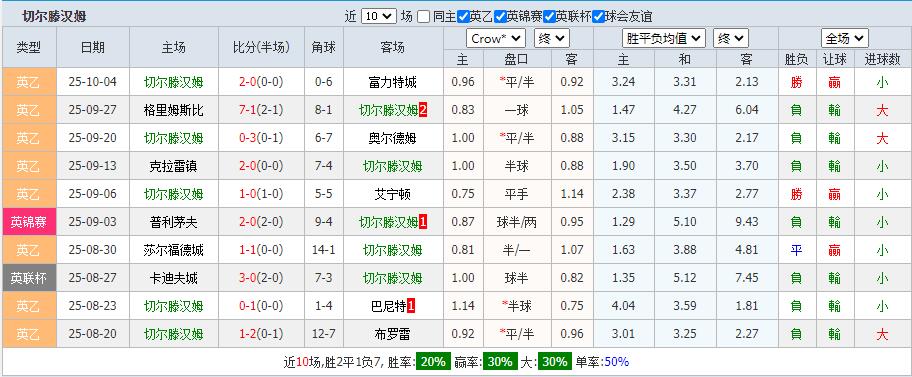Open the 艾宁顿 team link
This screenshot has width=912, height=377.
[393, 194]
